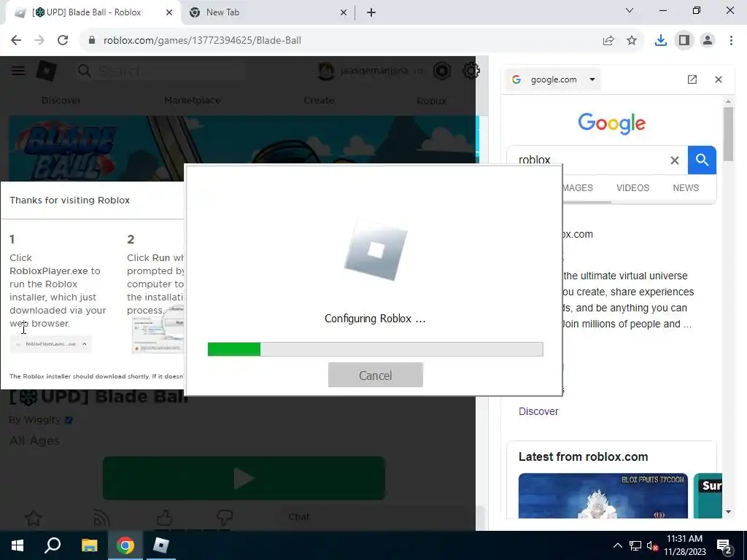
Task: Click the blue Google search button
Action: click(702, 160)
